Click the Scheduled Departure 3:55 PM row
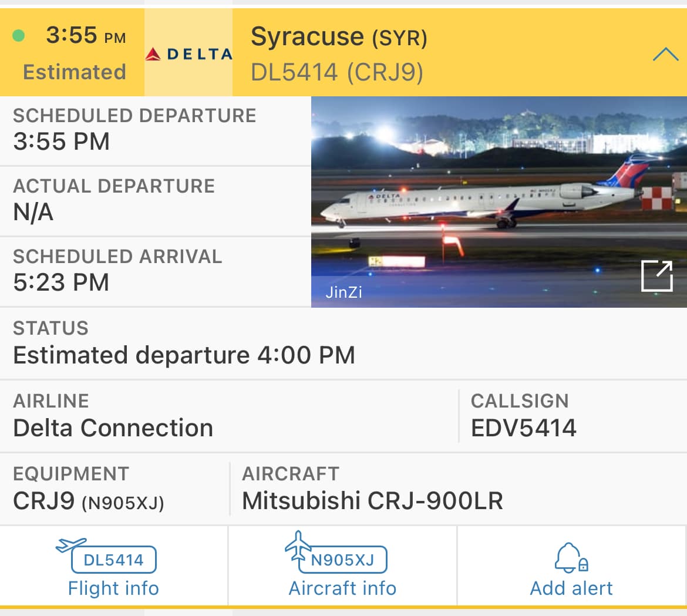This screenshot has width=687, height=616. tap(134, 130)
